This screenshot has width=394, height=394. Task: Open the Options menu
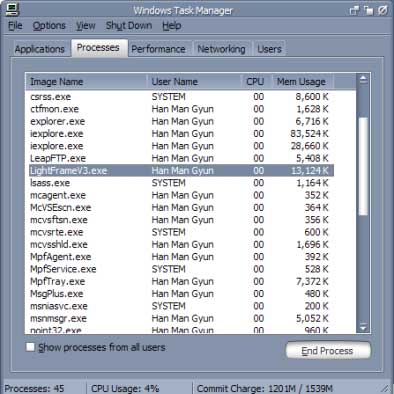(x=49, y=26)
